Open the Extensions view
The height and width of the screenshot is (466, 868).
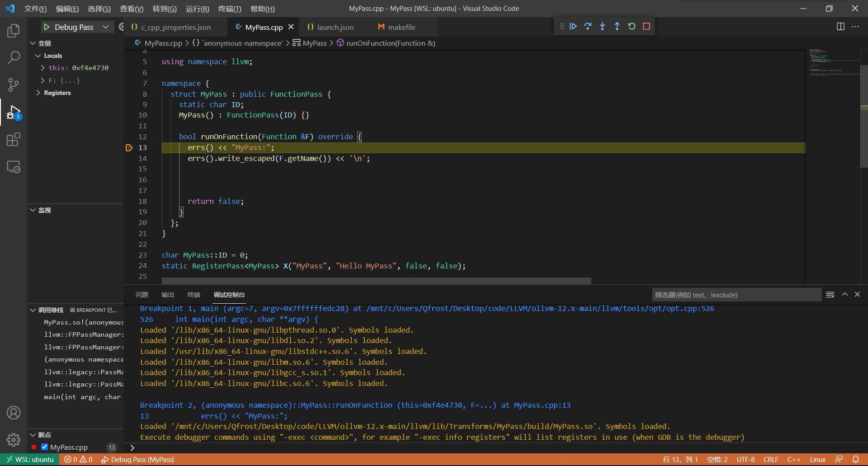click(x=13, y=139)
